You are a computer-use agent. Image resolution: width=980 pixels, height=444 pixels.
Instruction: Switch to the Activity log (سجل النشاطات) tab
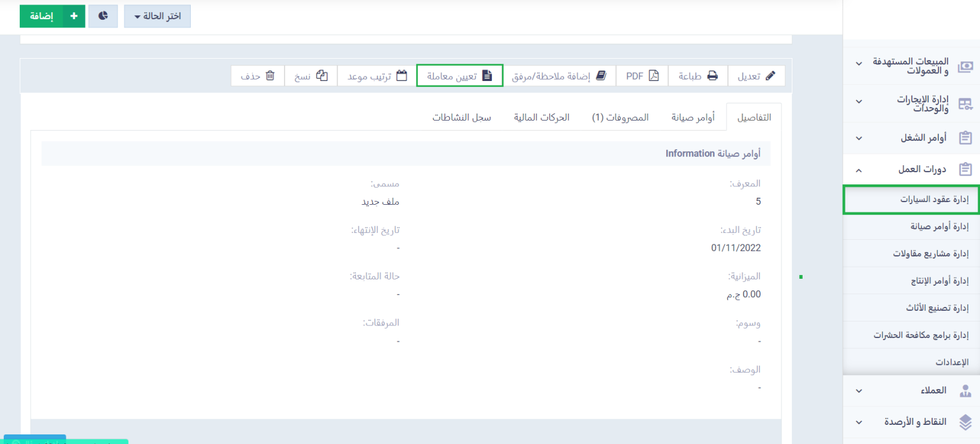[x=461, y=118]
